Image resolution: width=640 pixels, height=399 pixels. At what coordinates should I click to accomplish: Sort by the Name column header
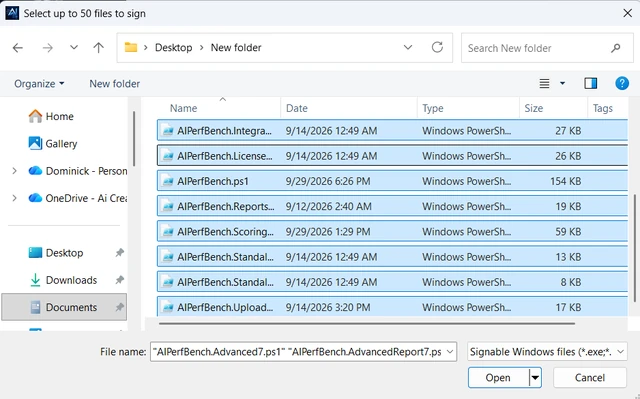pos(183,109)
